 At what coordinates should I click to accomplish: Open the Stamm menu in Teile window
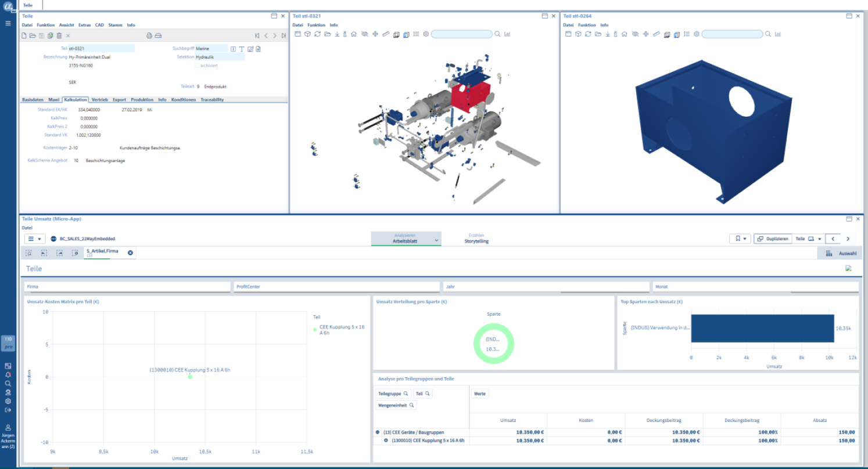[x=115, y=25]
